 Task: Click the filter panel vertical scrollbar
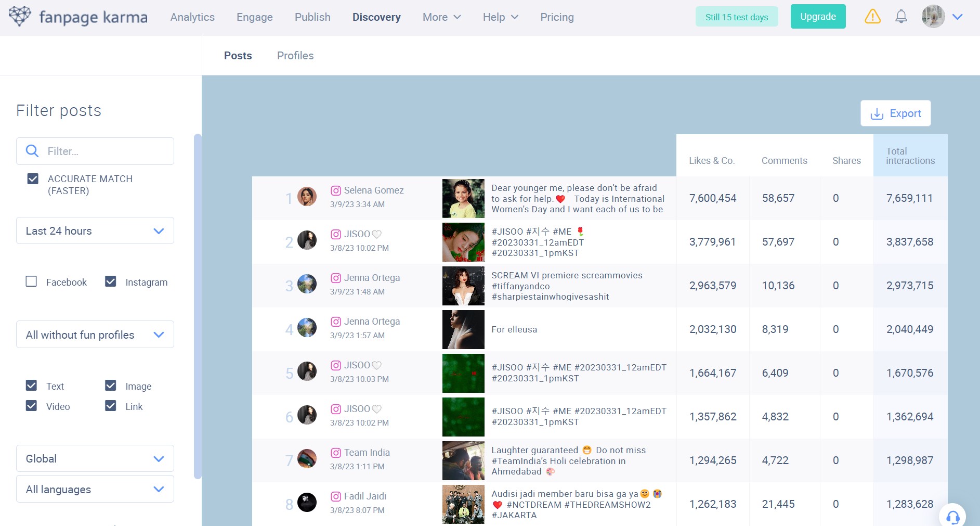click(x=198, y=306)
